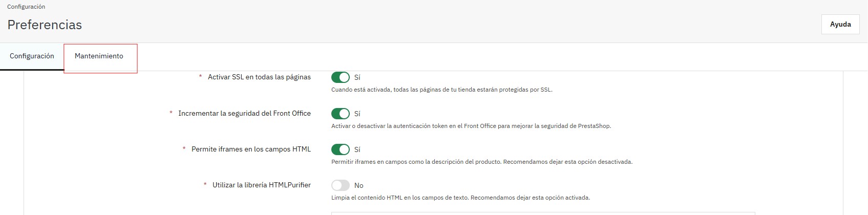Click the HTMLPurifier help description text

460,198
